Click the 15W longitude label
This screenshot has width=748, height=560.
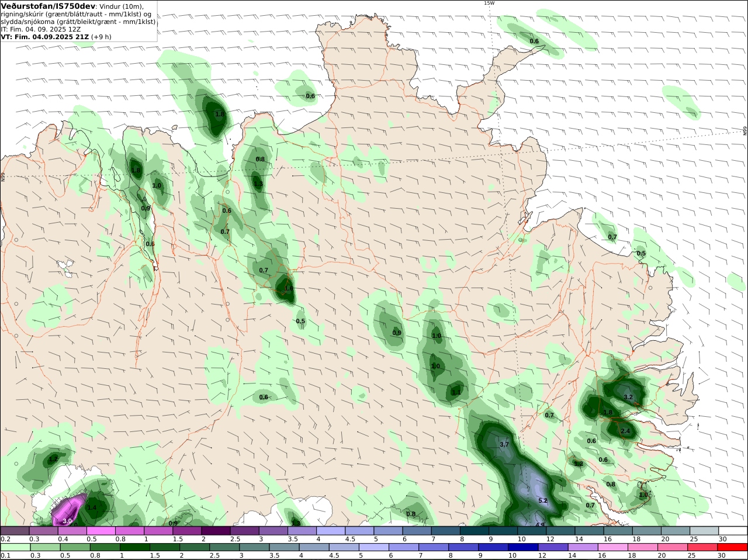point(489,3)
